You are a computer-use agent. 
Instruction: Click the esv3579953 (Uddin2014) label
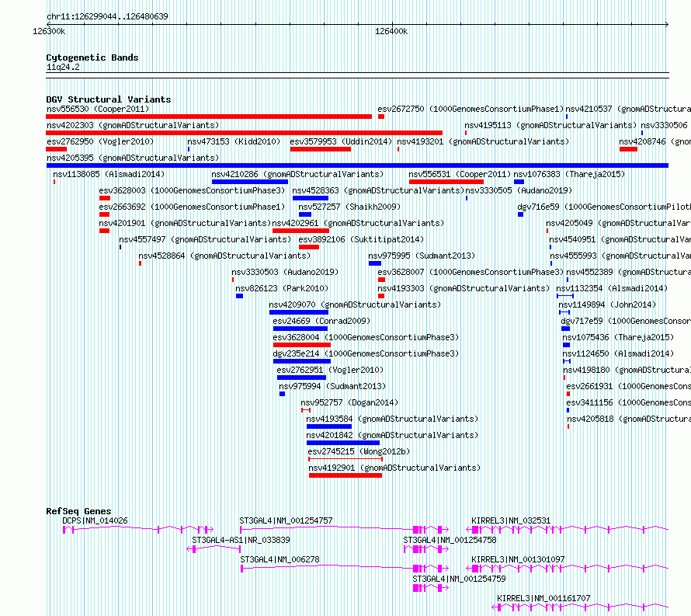coord(341,141)
